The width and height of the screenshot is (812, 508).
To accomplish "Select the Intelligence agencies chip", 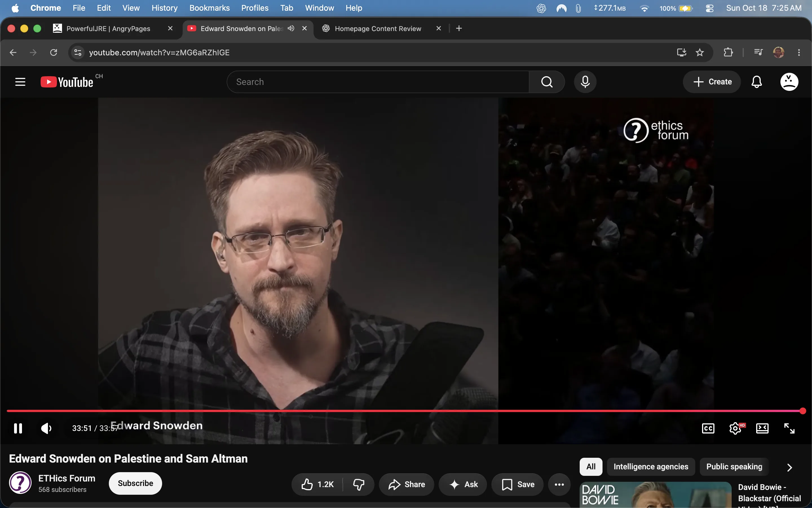I will (651, 467).
